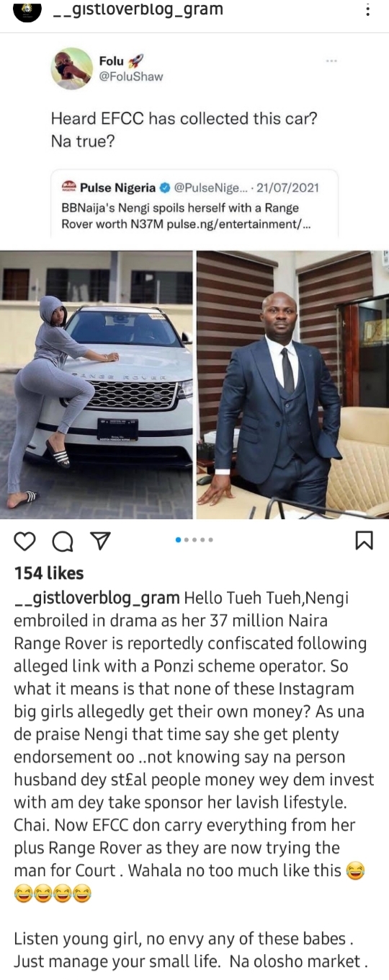Select first carousel indicator dot

coord(179,539)
